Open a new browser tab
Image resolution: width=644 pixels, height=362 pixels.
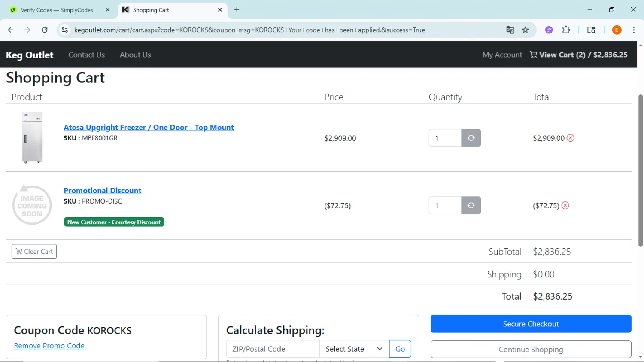point(237,9)
